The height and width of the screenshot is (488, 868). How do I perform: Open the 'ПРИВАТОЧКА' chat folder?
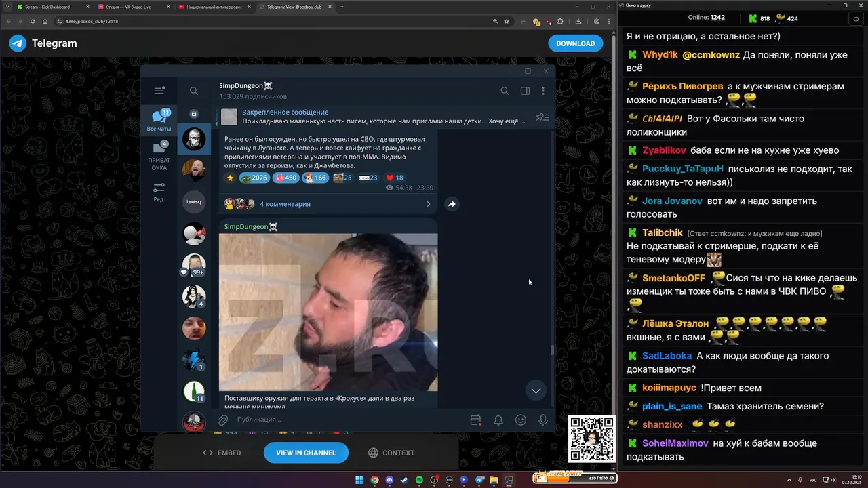[x=159, y=155]
